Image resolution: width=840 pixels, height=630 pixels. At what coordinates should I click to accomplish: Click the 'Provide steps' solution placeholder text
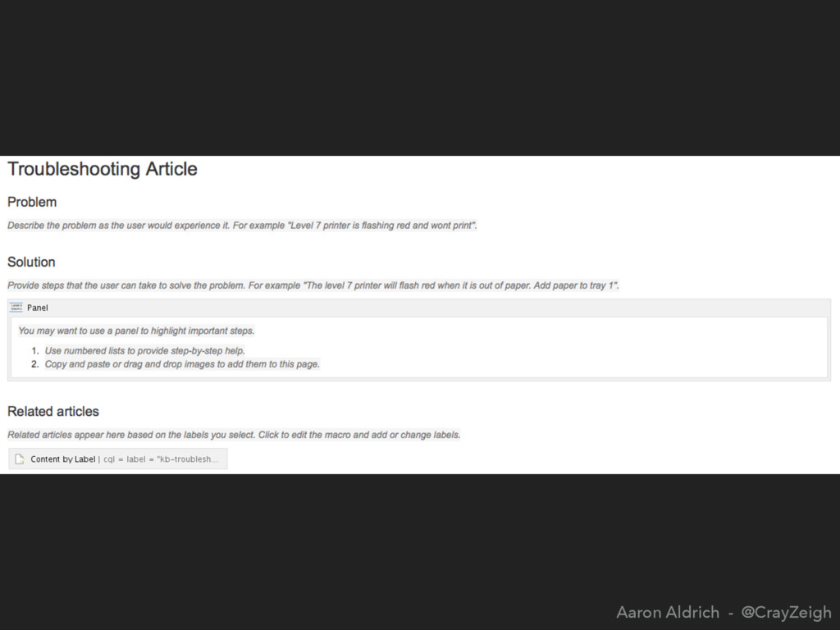313,285
